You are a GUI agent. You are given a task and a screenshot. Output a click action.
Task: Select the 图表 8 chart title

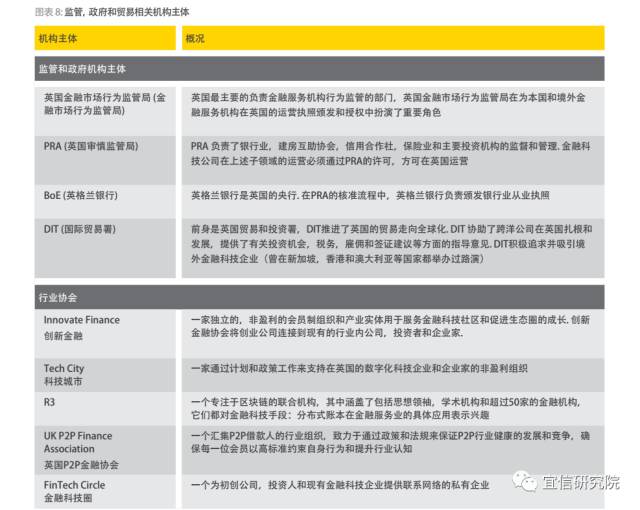click(x=111, y=12)
